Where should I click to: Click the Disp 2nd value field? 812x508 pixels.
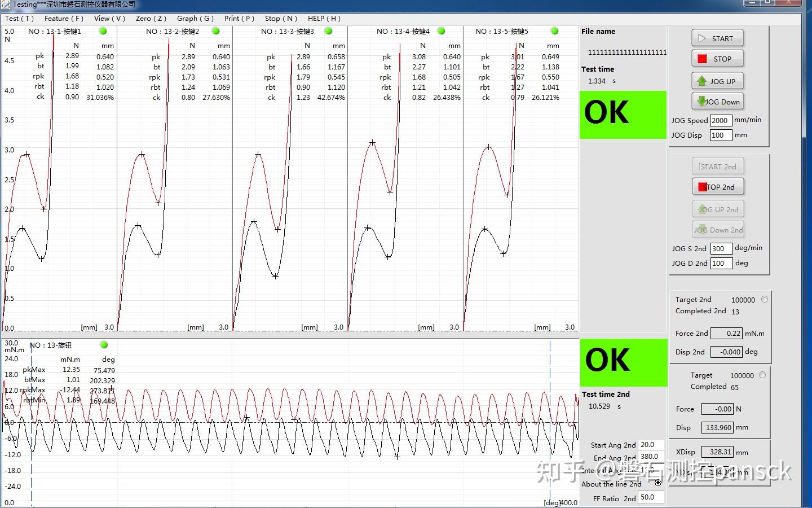(x=727, y=352)
